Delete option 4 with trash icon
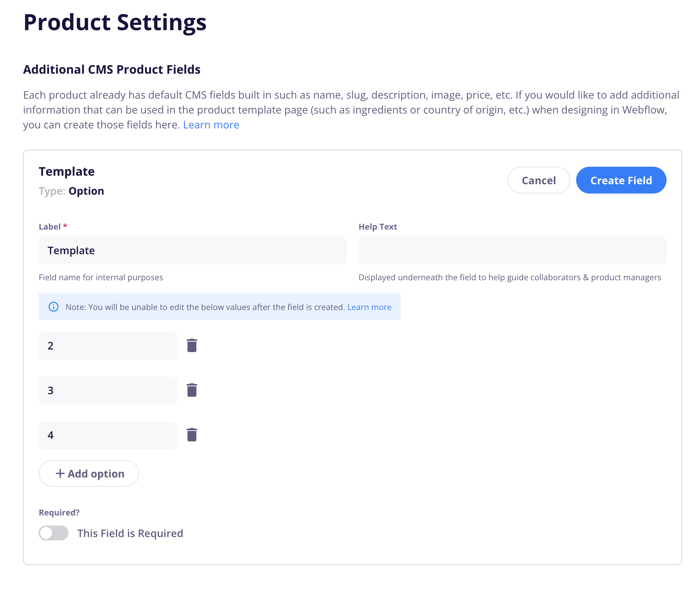This screenshot has width=700, height=591. tap(192, 435)
